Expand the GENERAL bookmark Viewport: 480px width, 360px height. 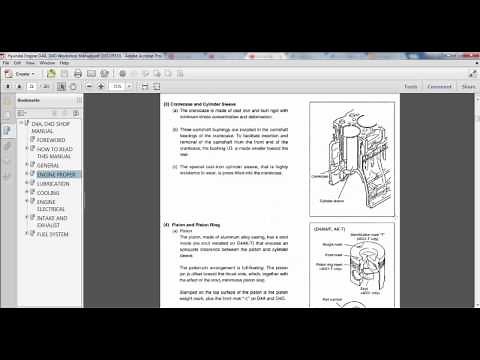(27, 164)
